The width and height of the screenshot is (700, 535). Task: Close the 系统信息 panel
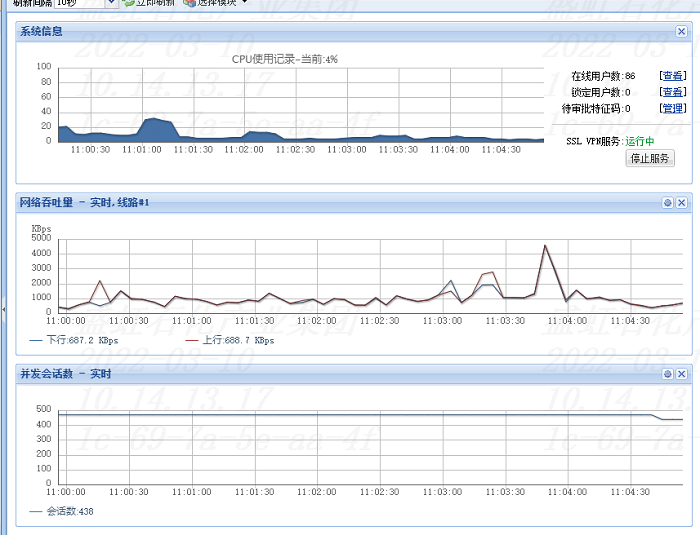point(681,32)
